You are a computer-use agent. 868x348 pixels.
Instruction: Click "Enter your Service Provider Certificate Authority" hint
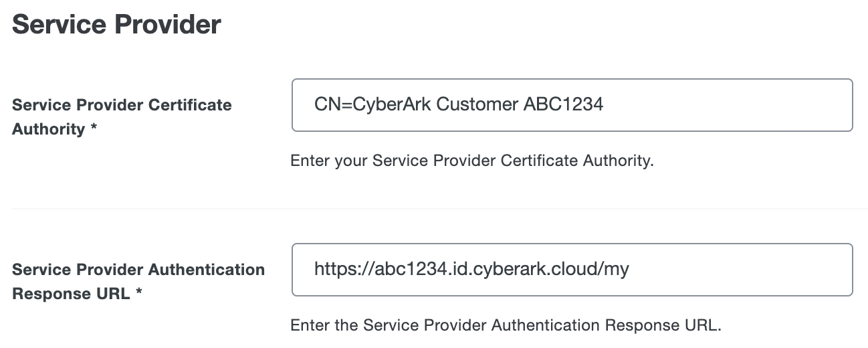(x=471, y=161)
